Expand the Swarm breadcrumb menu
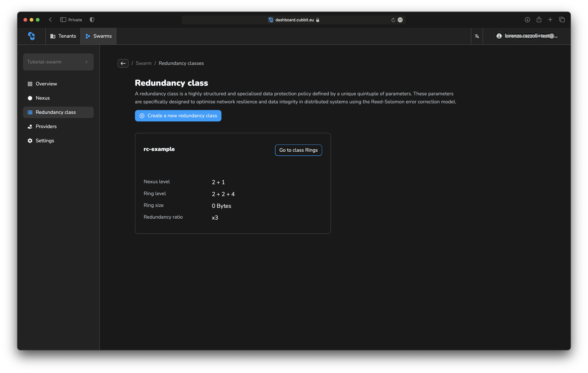Screen dimensions: 588x373 tap(144, 63)
